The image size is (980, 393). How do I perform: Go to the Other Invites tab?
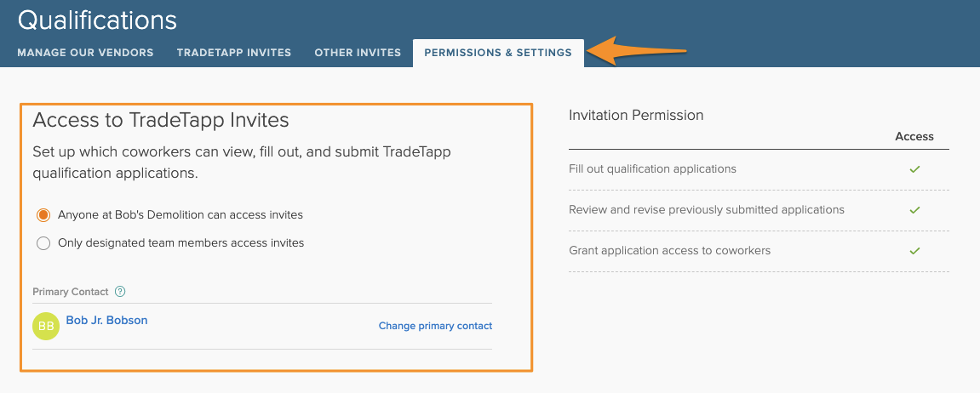point(358,53)
